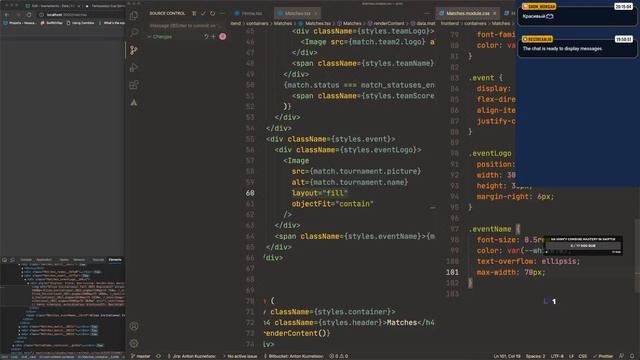Click the sync changes status bar icon
The height and width of the screenshot is (360, 640).
coord(158,356)
